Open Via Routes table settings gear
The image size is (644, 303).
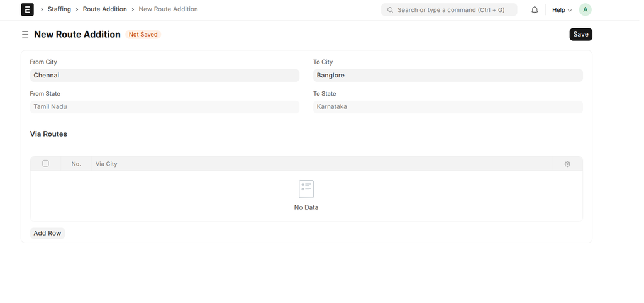pos(567,164)
